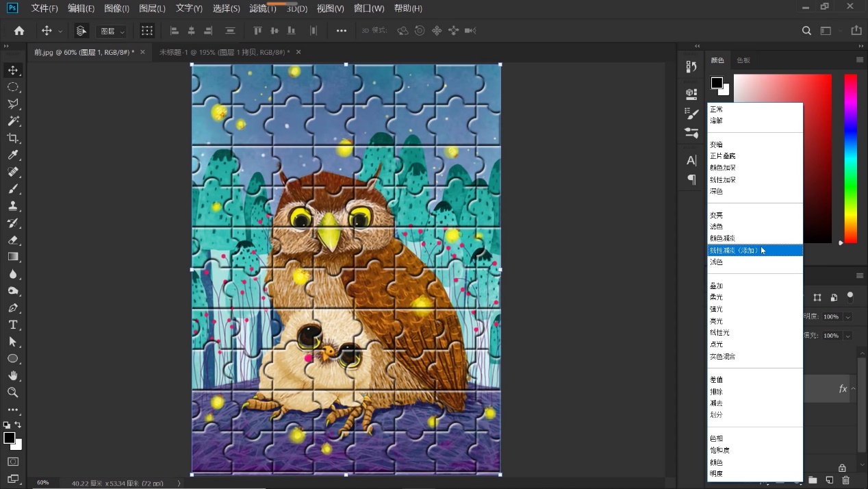Select the Crop tool in the toolbox
868x489 pixels.
pos(12,138)
